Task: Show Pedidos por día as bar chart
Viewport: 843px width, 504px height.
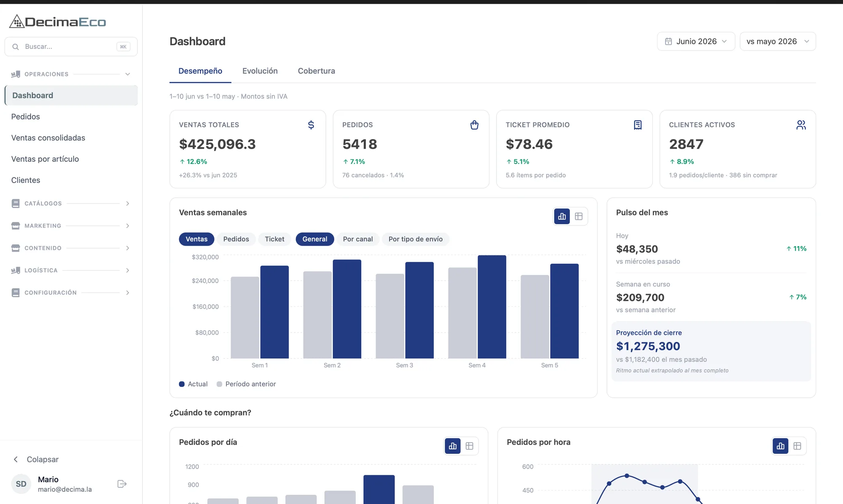Action: pyautogui.click(x=453, y=446)
